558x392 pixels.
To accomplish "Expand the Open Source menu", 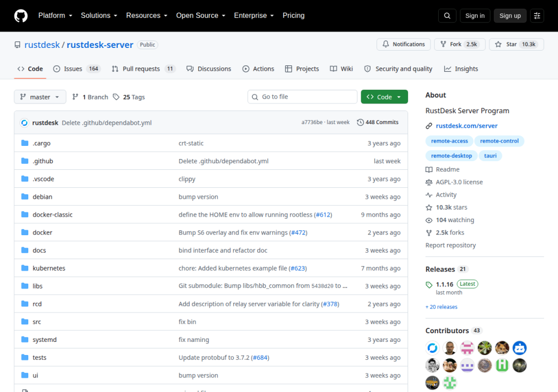I will click(x=201, y=16).
